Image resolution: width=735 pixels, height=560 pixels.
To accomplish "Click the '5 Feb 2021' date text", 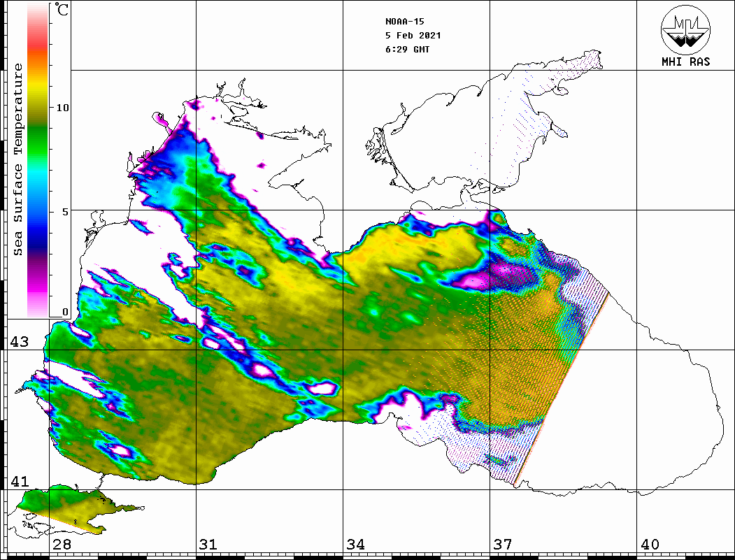I will [x=413, y=36].
